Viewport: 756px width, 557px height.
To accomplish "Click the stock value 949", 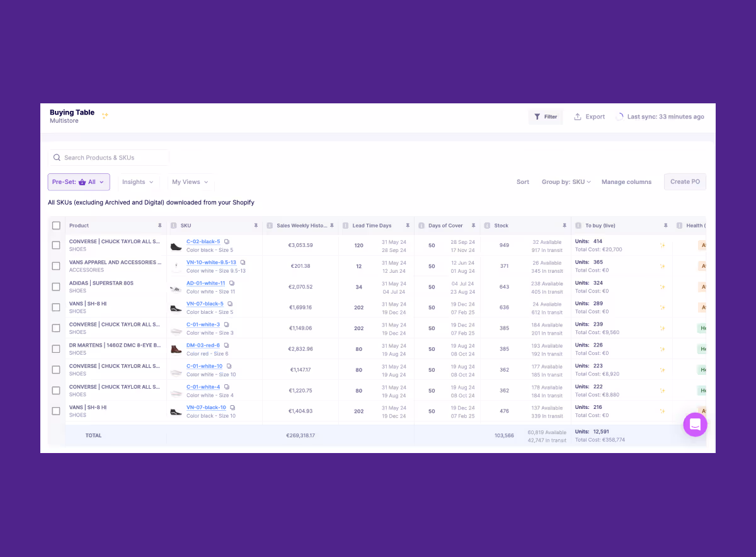I will (x=504, y=245).
